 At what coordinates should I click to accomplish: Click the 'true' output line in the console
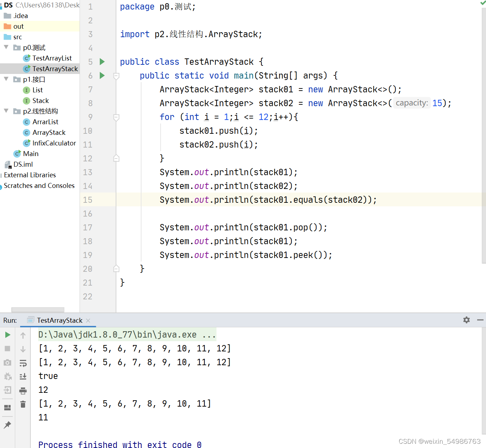(x=48, y=376)
